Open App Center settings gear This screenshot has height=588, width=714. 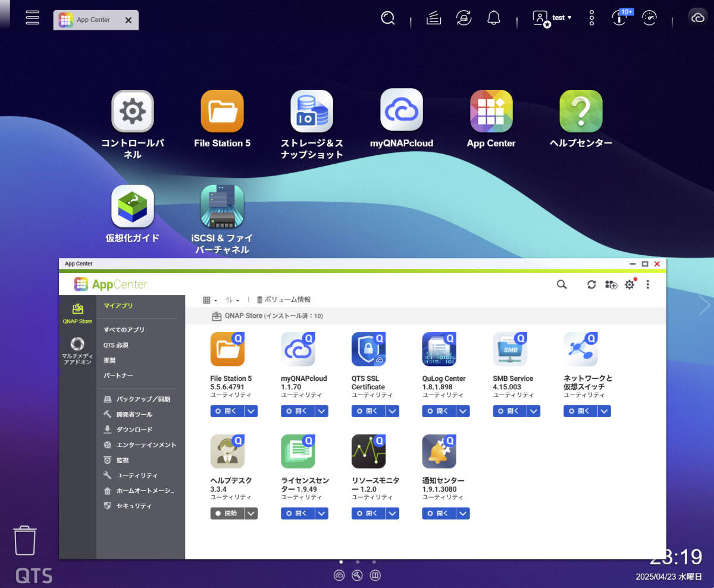(x=630, y=284)
